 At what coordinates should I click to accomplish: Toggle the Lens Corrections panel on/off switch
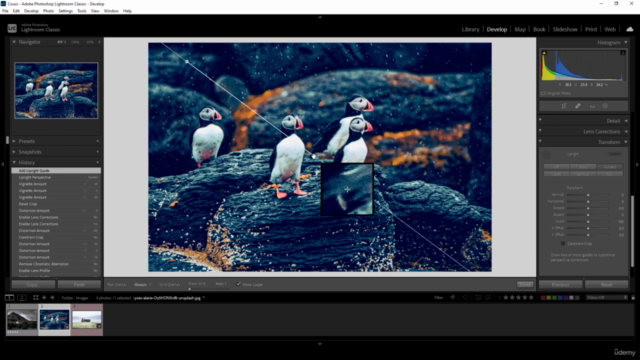(540, 131)
